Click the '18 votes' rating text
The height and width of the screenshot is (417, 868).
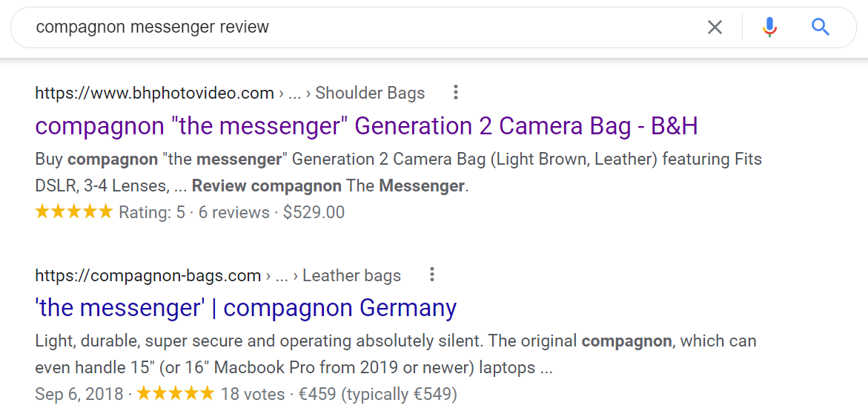[x=252, y=394]
